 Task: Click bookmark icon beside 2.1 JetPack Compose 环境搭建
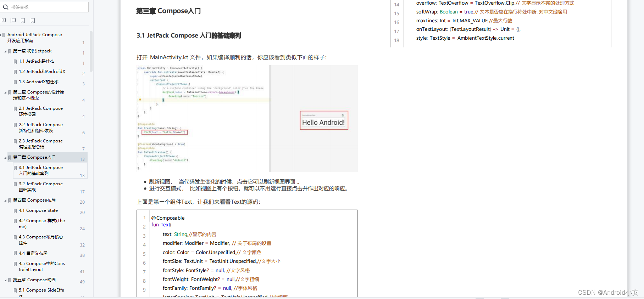[x=15, y=109]
